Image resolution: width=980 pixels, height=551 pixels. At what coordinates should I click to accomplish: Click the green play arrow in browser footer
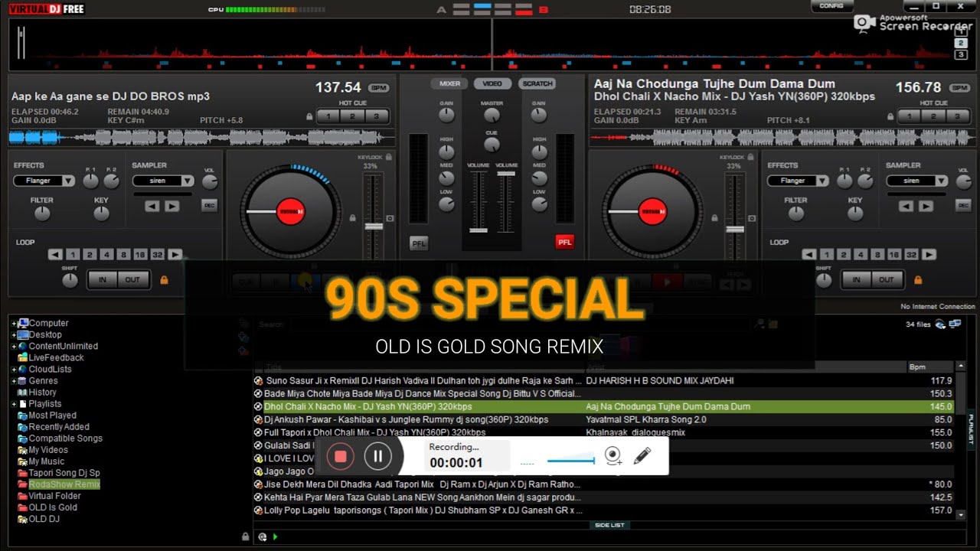tap(275, 537)
